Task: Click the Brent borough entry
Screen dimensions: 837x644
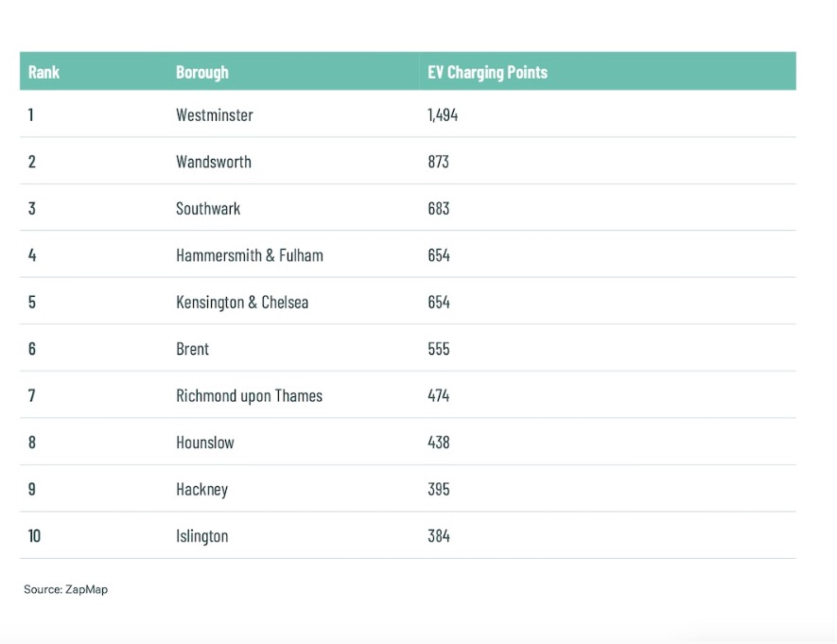Action: click(x=192, y=349)
